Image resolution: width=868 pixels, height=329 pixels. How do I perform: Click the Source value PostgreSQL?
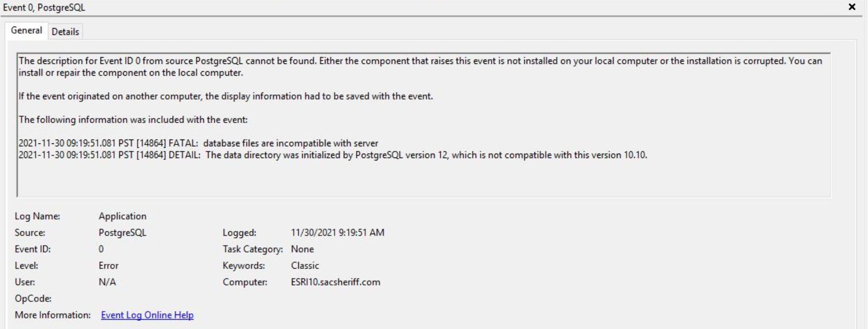click(x=122, y=233)
